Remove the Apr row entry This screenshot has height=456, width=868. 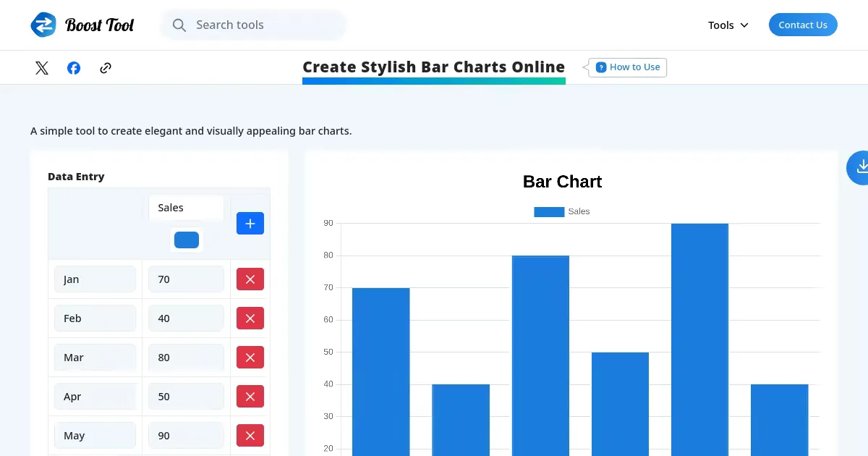(x=250, y=397)
